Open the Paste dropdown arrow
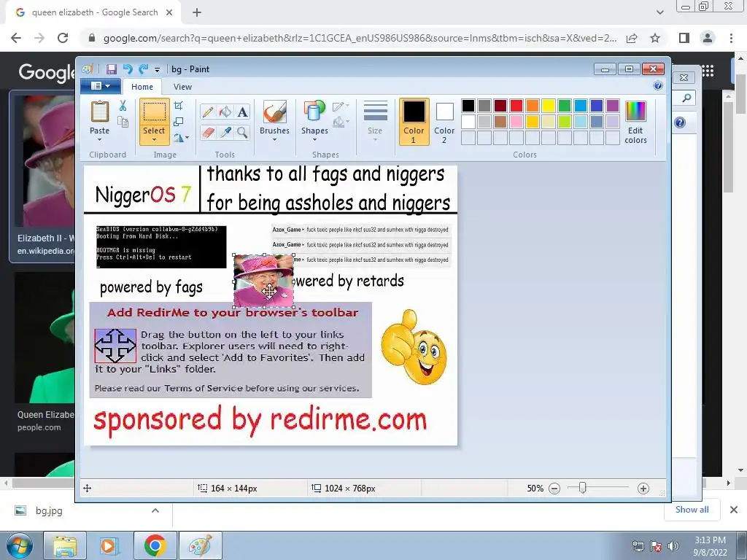The width and height of the screenshot is (747, 560). 99,140
